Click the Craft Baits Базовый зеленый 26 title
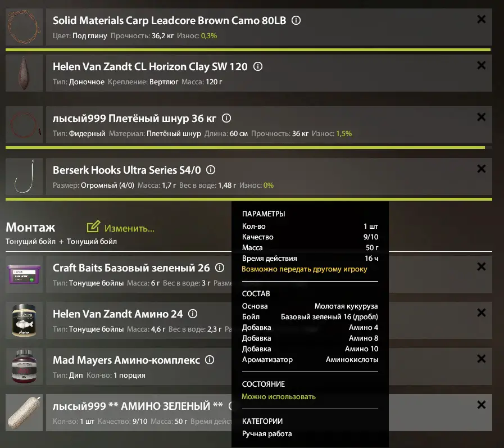 pos(131,268)
